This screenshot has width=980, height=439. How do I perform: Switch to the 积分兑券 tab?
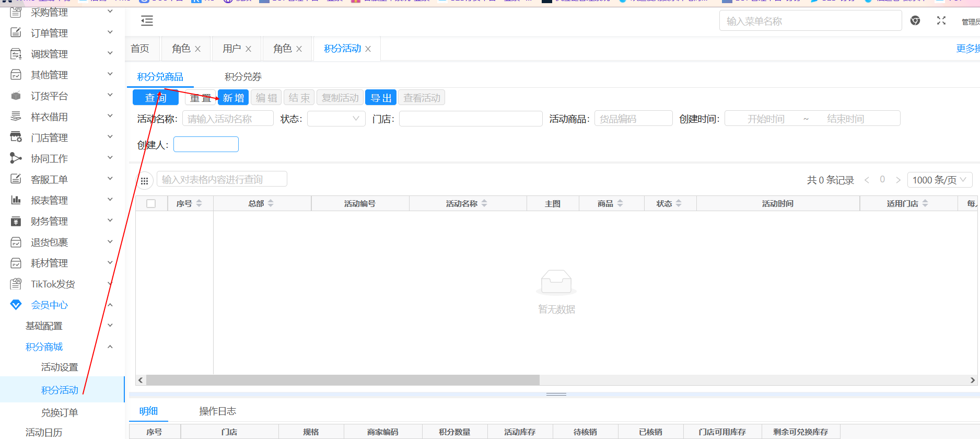tap(243, 77)
